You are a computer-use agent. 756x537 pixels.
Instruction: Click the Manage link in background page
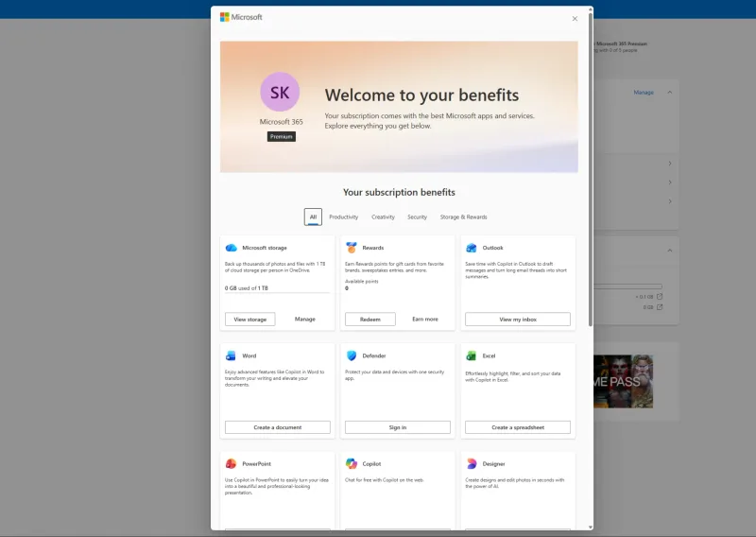point(644,92)
